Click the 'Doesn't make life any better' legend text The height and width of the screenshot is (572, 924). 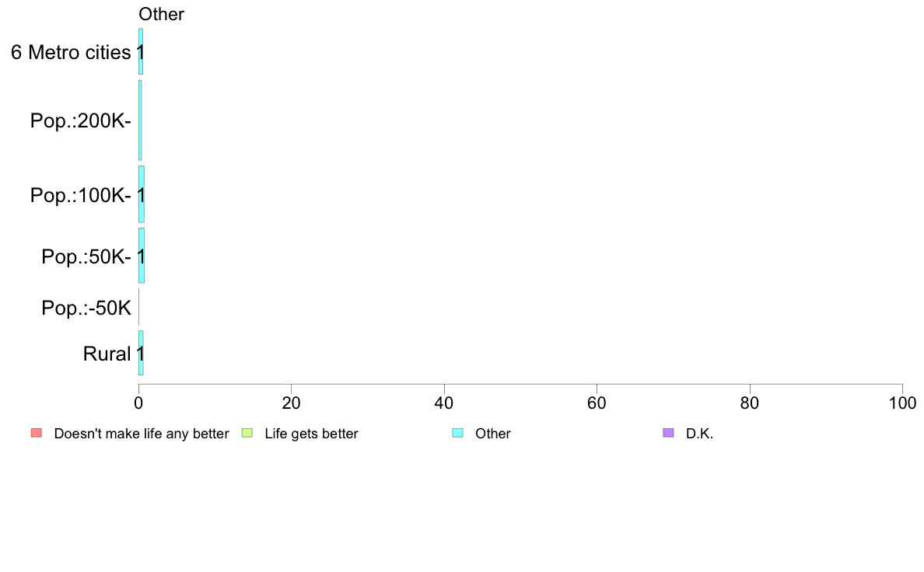click(x=142, y=434)
